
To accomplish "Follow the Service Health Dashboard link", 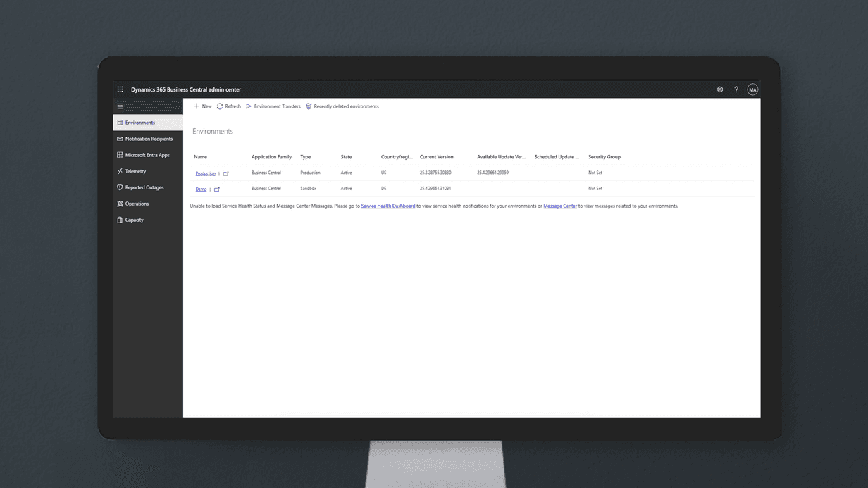I will click(387, 206).
